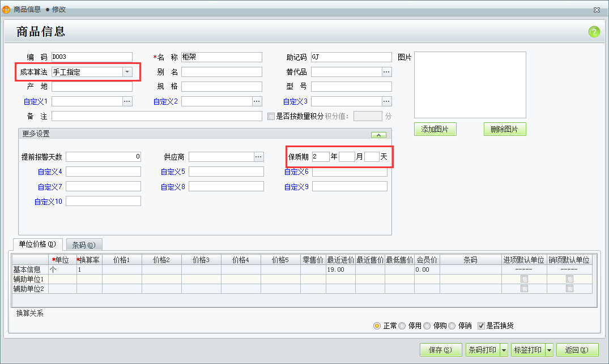609x364 pixels.
Task: Enable the 是否按数量积分 checkbox
Action: click(x=270, y=115)
